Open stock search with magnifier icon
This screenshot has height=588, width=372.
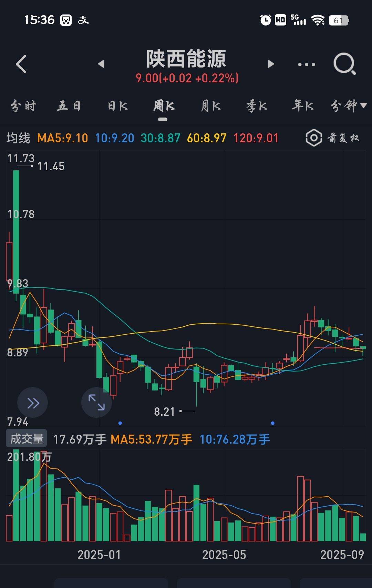click(344, 64)
